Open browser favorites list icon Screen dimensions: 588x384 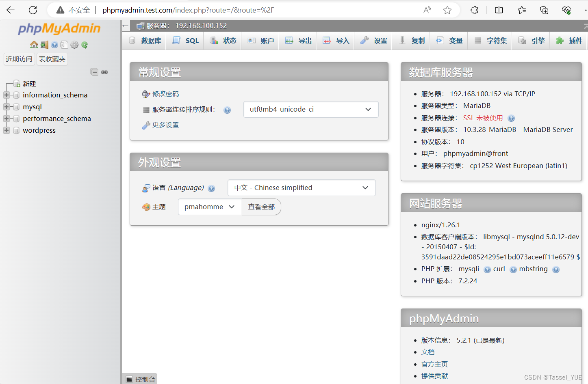(522, 10)
